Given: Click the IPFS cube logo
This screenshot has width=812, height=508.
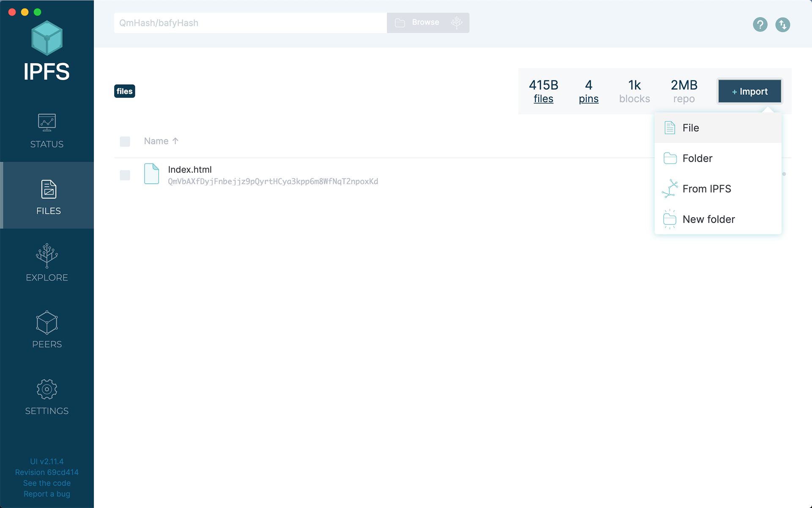Looking at the screenshot, I should (47, 38).
